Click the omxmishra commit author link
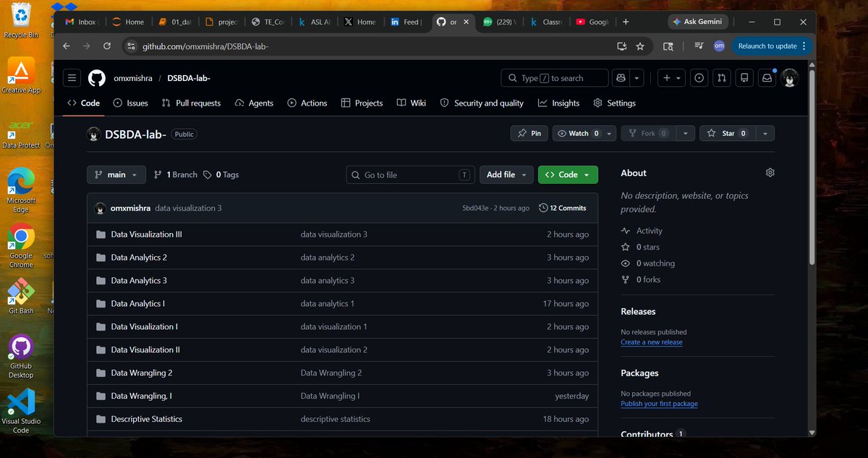The width and height of the screenshot is (868, 458). pos(130,208)
